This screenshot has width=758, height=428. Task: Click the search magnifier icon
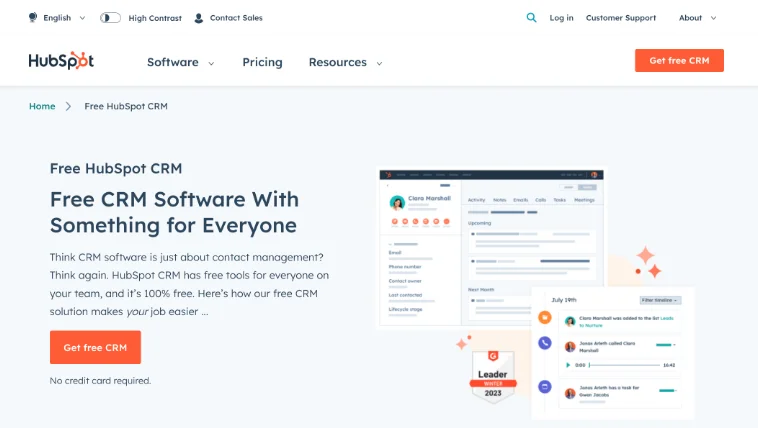point(531,18)
